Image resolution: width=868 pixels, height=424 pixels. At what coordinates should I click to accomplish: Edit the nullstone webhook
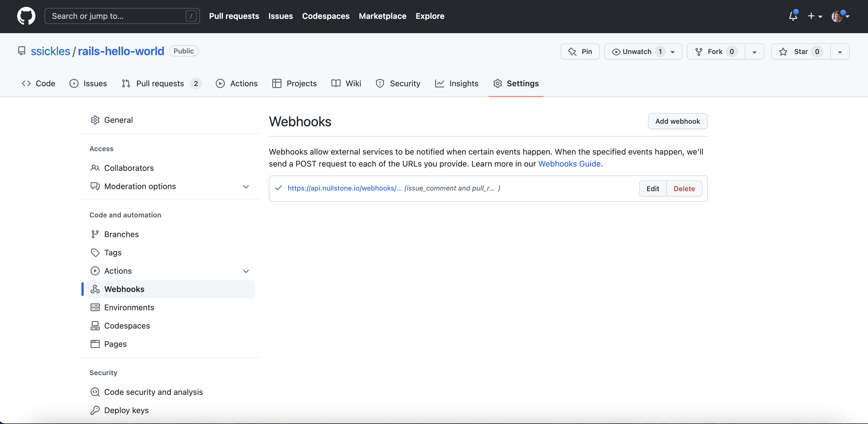[x=652, y=188]
